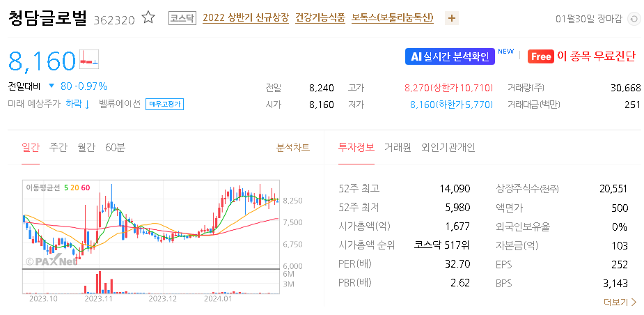The width and height of the screenshot is (644, 315).
Task: Open 이 종목 무료진단 free diagnosis
Action: pos(582,56)
